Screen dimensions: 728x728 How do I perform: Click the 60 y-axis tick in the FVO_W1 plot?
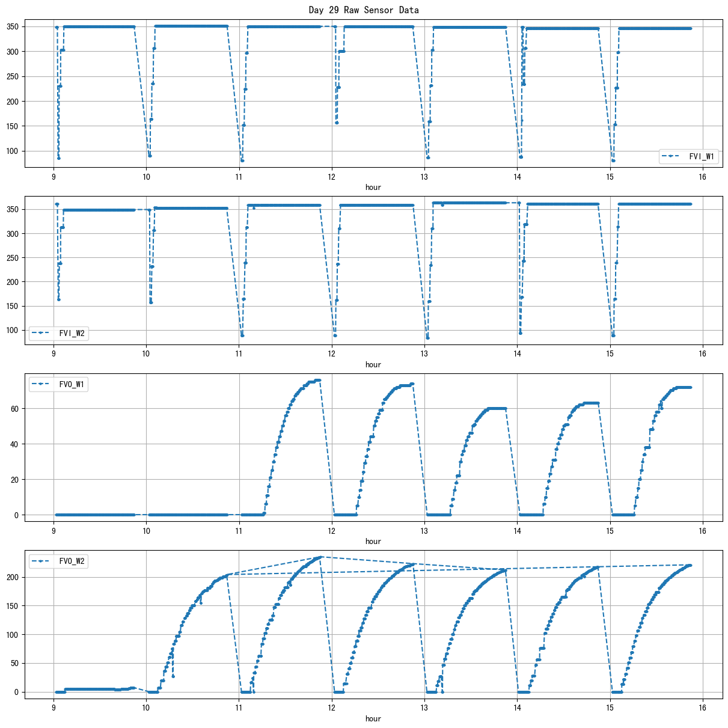[x=16, y=409]
